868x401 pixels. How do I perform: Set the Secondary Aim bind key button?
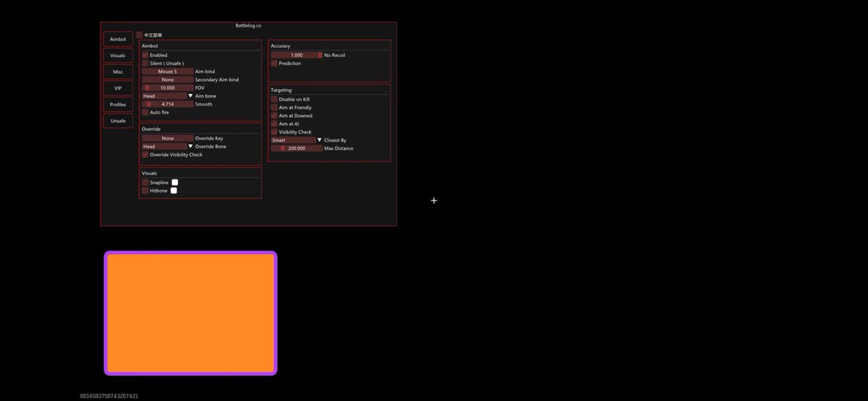tap(168, 80)
